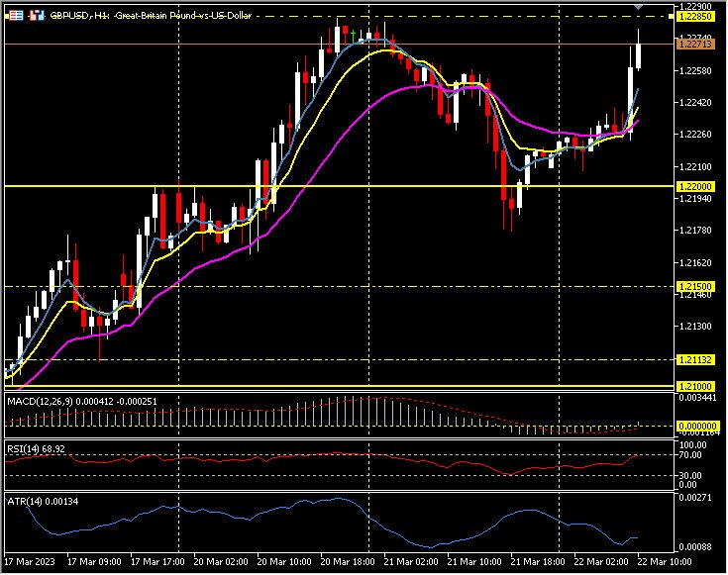Click the latest white candle on the chart
This screenshot has width=728, height=575.
(x=639, y=54)
